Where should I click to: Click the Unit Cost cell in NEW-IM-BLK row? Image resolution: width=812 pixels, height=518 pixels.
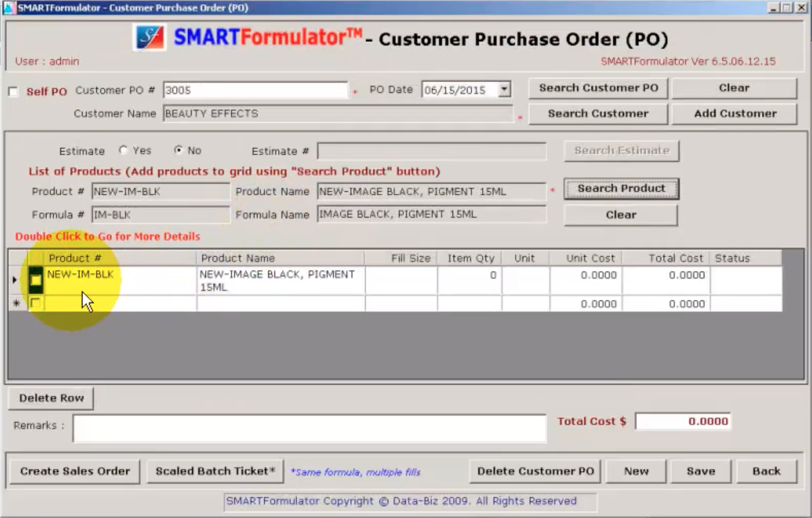pos(585,280)
